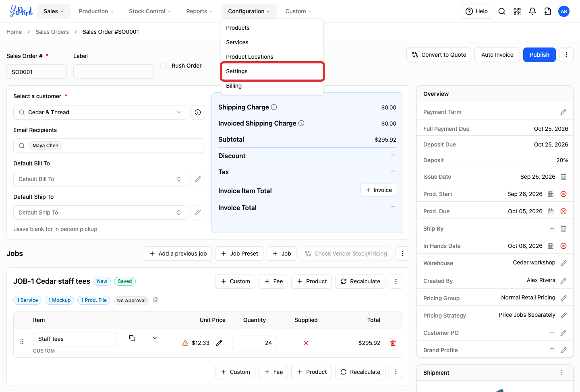
Task: Click Convert to Quote button
Action: pyautogui.click(x=439, y=55)
